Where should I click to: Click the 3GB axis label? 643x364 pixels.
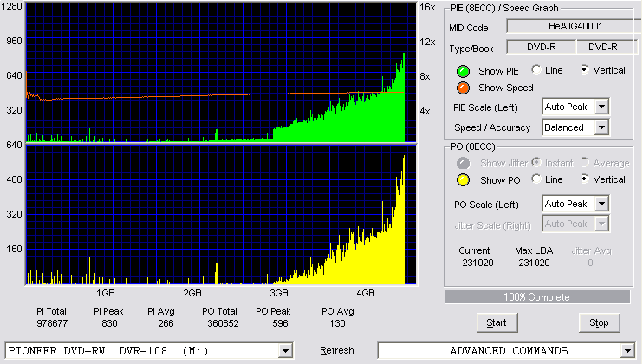(279, 294)
